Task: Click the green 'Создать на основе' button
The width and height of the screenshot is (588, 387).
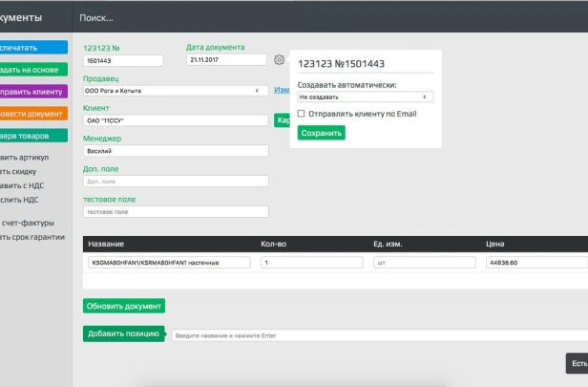Action: pos(33,69)
